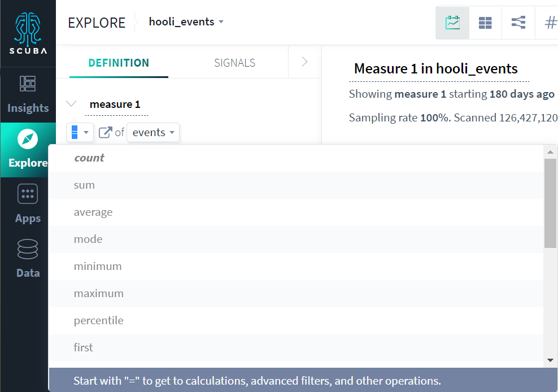Click the dropdown list scrollbar thumb
558x392 pixels.
pyautogui.click(x=550, y=203)
